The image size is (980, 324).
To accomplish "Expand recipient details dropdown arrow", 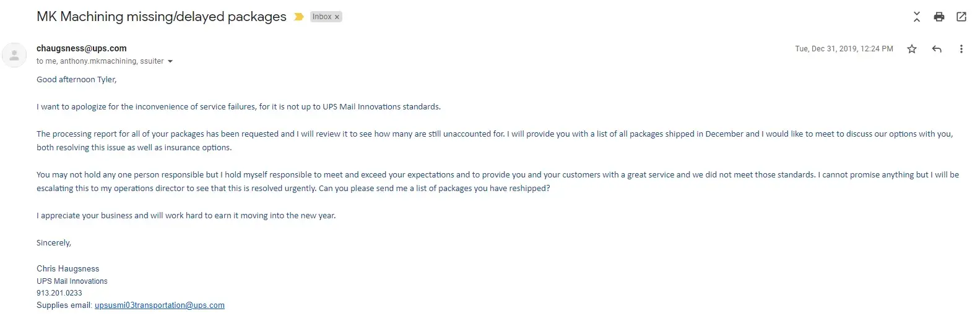I will [x=170, y=61].
